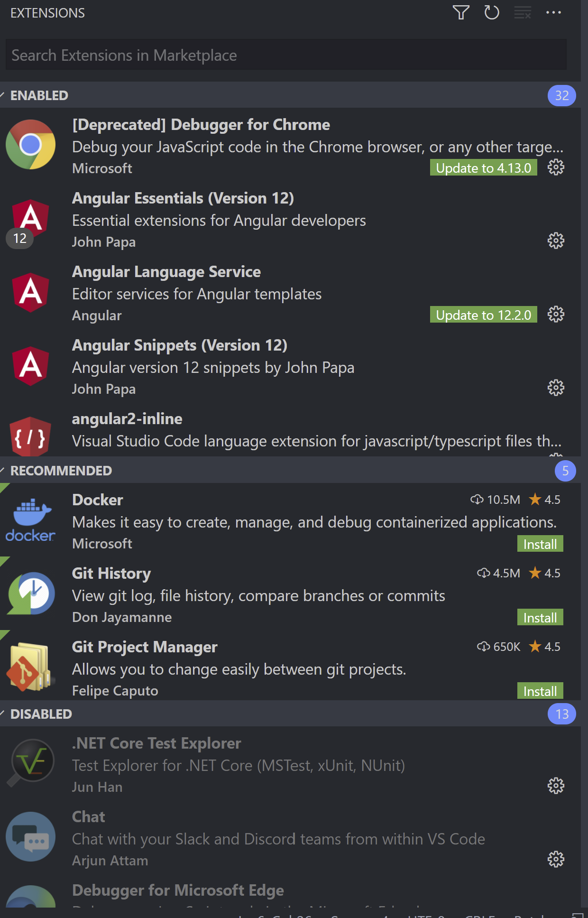Click Docker download count 10.5M
Viewport: 588px width, 918px height.
tap(495, 500)
